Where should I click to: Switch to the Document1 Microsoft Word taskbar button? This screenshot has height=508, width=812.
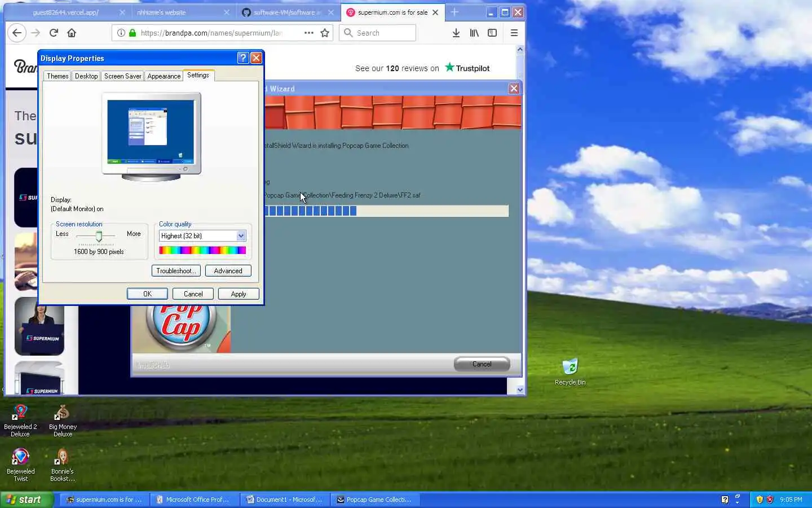(x=284, y=500)
